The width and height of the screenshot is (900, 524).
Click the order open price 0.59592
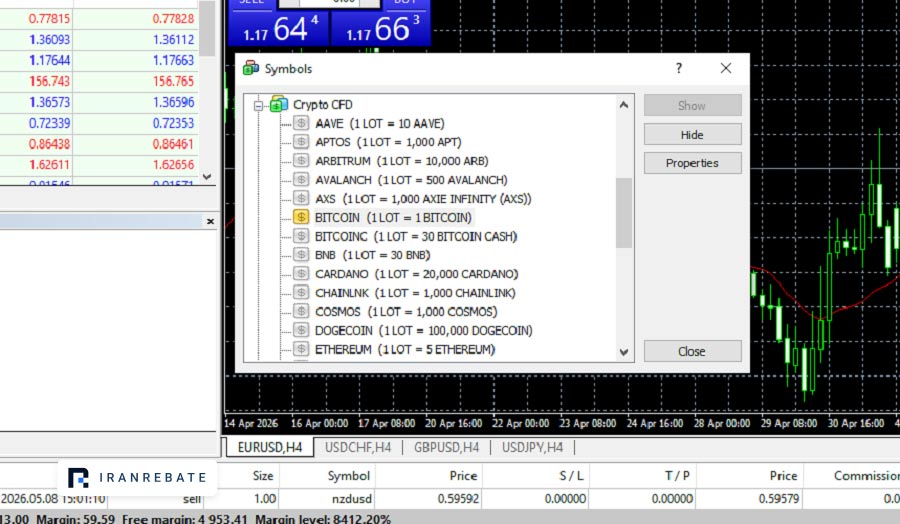click(x=458, y=499)
